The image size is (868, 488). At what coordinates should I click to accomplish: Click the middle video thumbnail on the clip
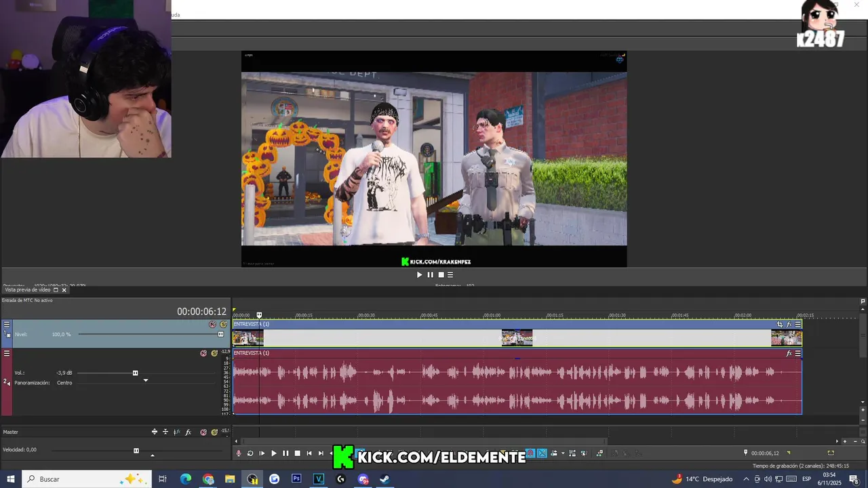click(x=517, y=338)
